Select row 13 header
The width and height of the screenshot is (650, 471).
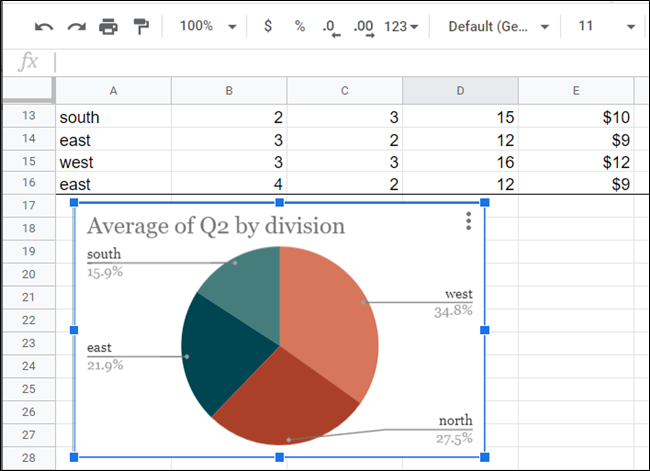pos(29,116)
